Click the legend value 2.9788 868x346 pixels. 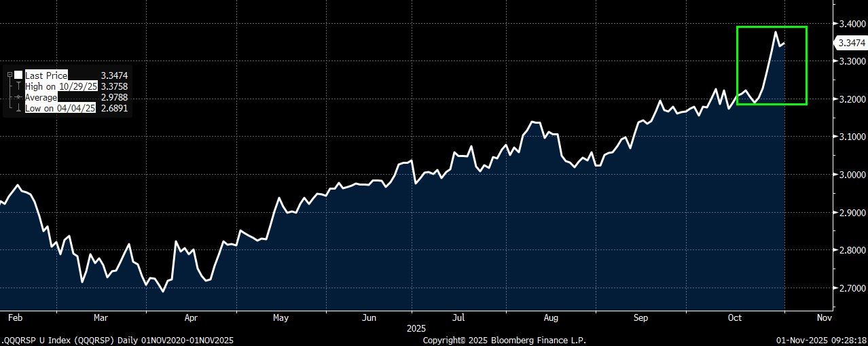[114, 97]
